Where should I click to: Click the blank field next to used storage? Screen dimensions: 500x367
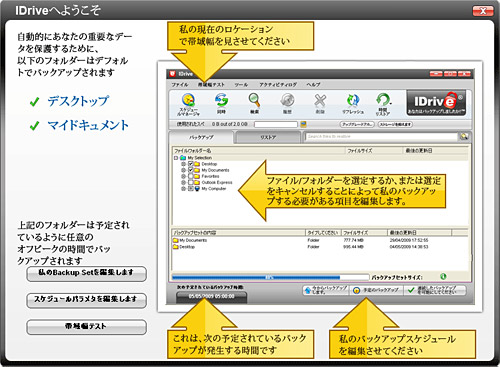[x=276, y=124]
